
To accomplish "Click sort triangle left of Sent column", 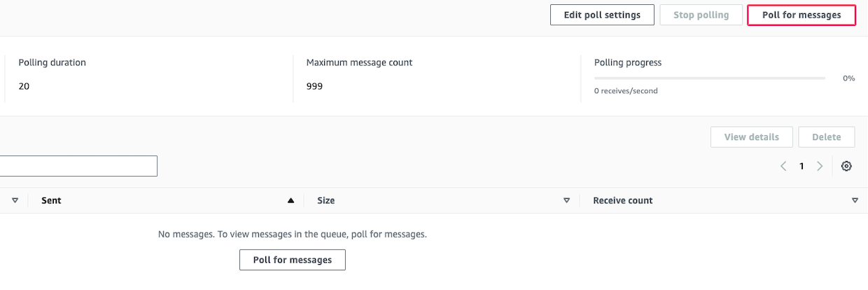I will pyautogui.click(x=15, y=200).
